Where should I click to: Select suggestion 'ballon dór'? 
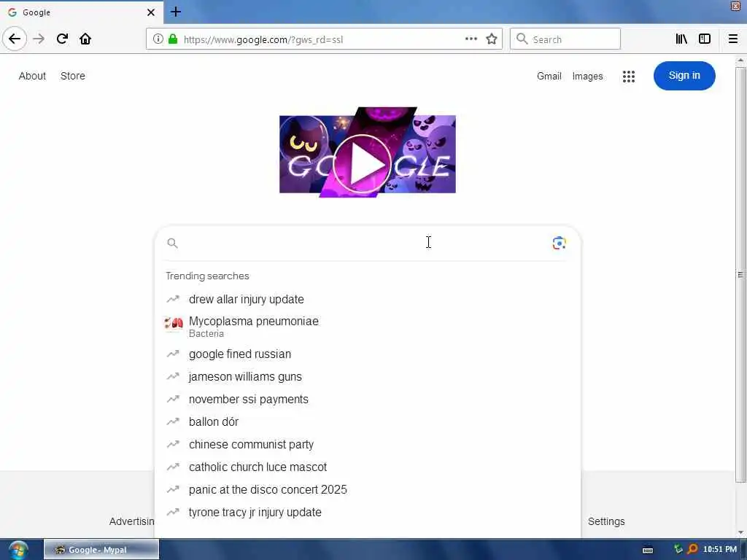pos(368,422)
